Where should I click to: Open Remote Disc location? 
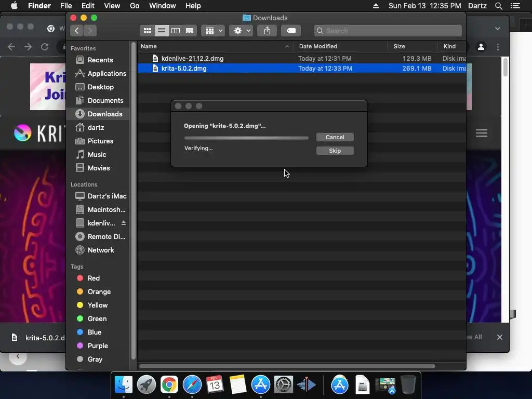tap(98, 237)
